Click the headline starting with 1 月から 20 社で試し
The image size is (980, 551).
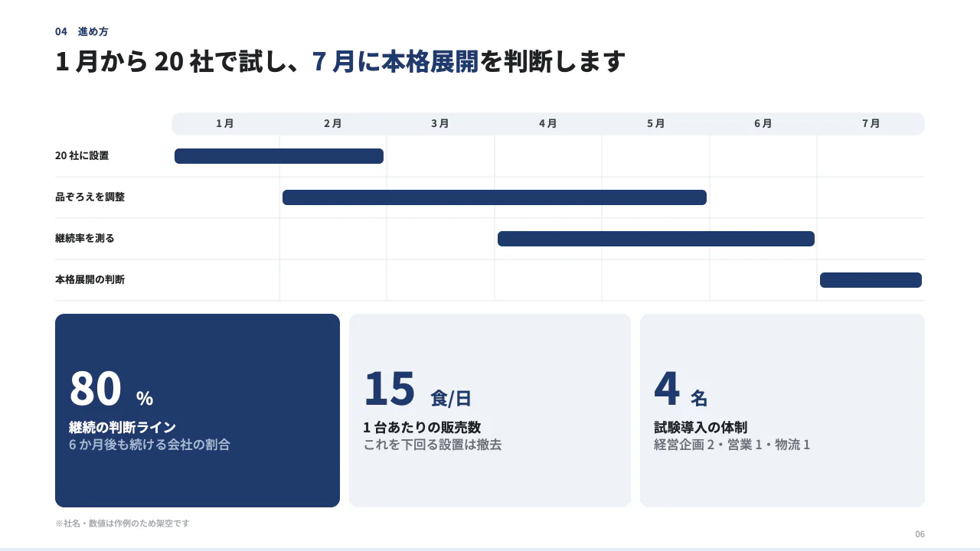(340, 61)
